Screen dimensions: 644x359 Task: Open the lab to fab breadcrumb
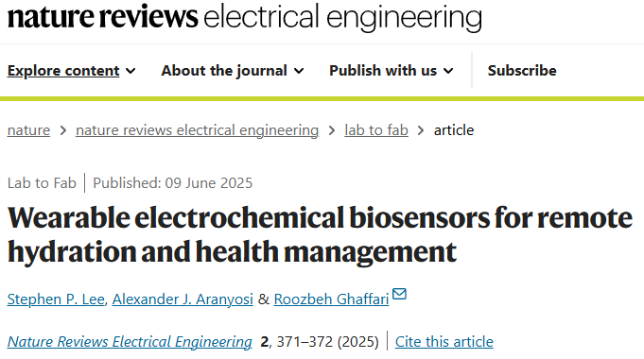[x=376, y=130]
